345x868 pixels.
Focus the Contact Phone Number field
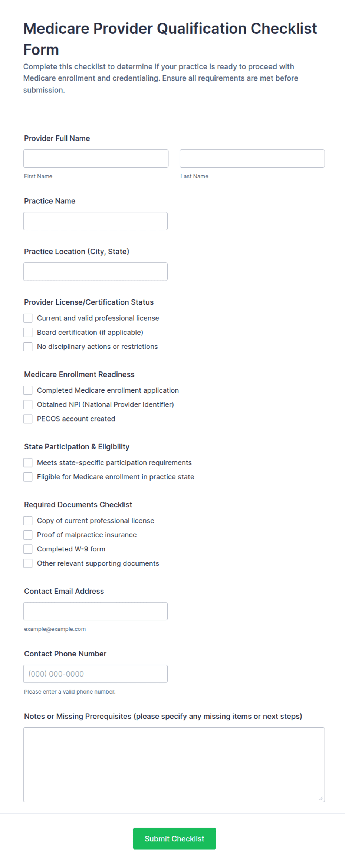click(x=95, y=674)
